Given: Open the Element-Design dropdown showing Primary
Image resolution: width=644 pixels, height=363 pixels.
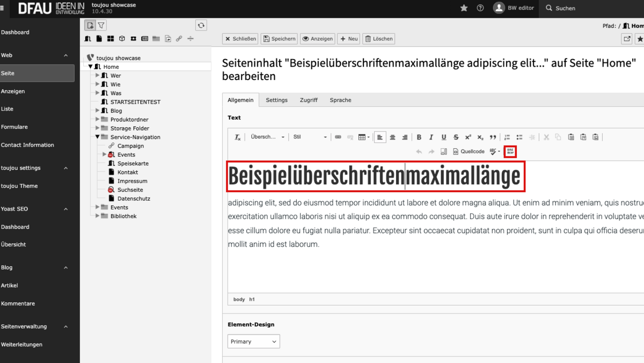Looking at the screenshot, I should 253,341.
